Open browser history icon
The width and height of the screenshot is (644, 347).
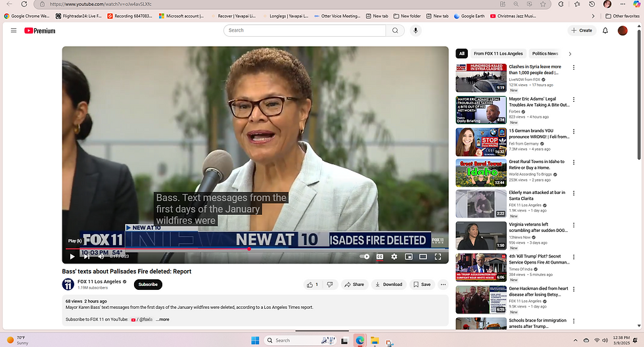tap(592, 4)
